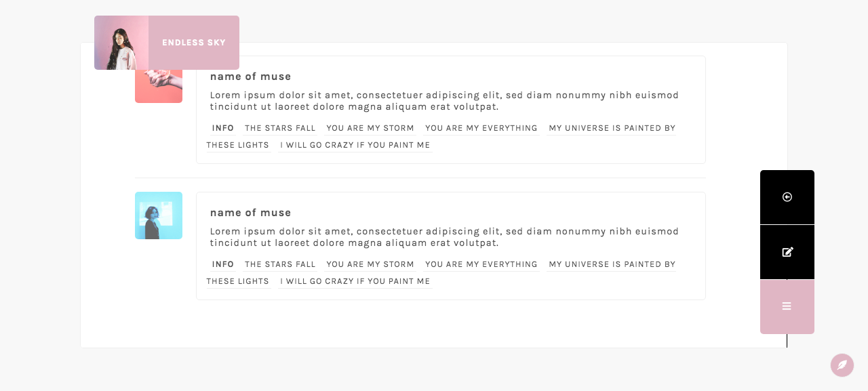Click the edit pencil icon
The width and height of the screenshot is (868, 391).
click(x=787, y=252)
